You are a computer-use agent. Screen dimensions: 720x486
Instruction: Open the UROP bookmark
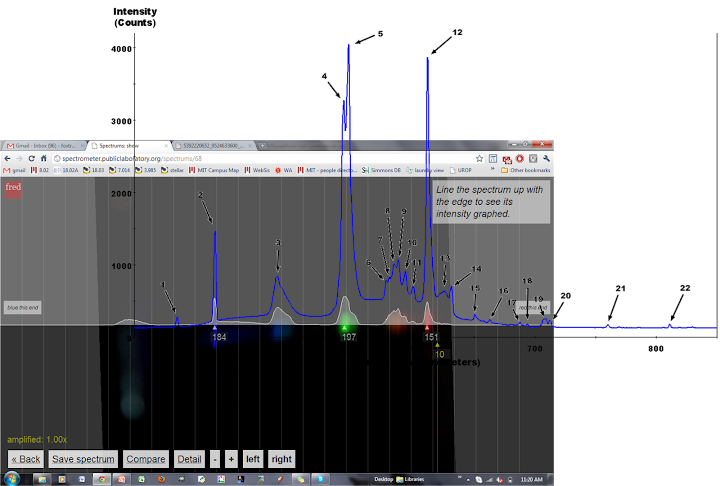click(x=461, y=170)
